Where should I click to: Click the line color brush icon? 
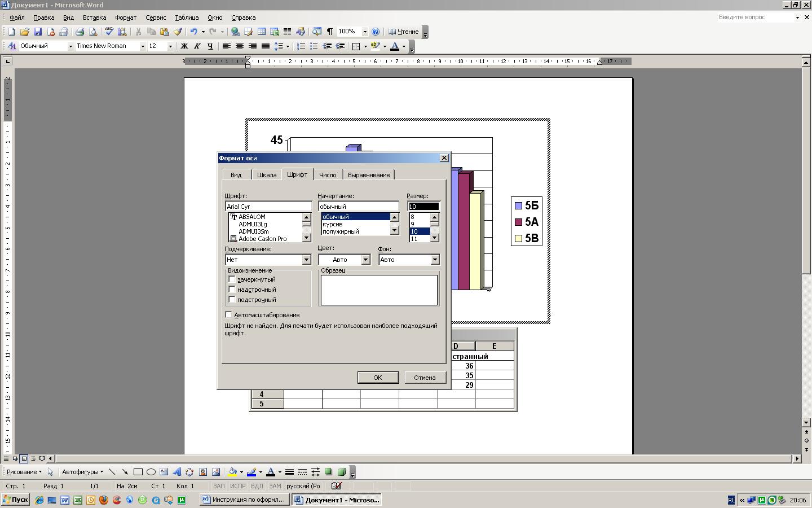(251, 472)
